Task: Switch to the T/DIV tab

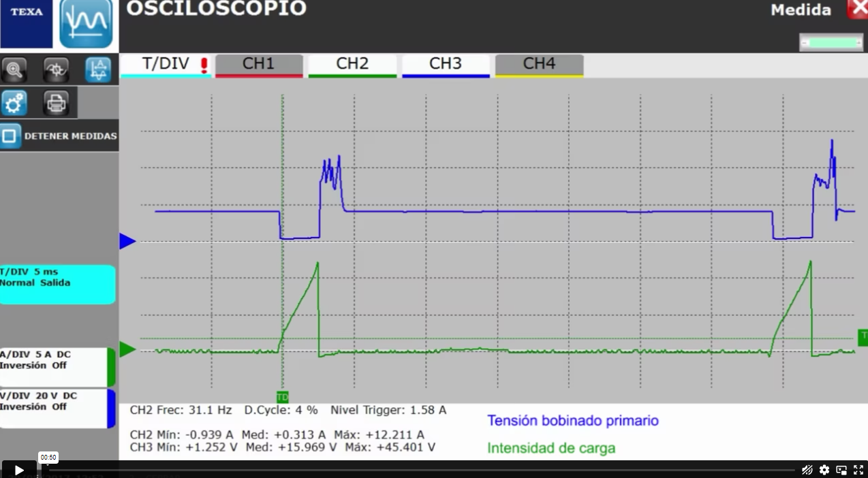Action: pyautogui.click(x=166, y=65)
